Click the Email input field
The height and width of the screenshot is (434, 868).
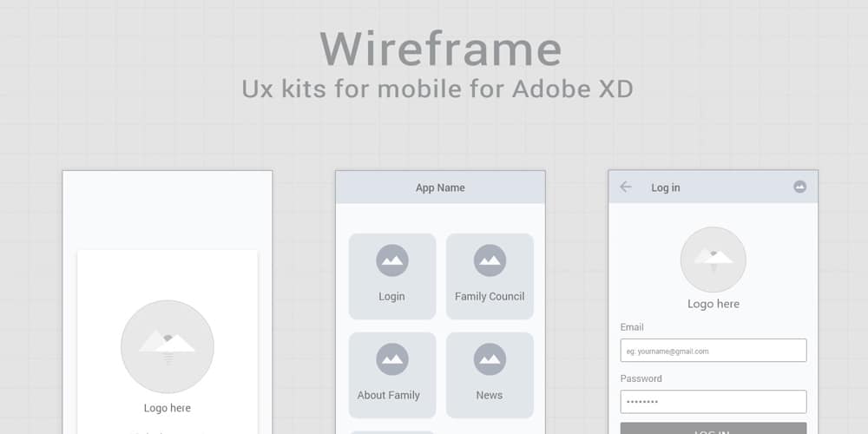point(713,351)
